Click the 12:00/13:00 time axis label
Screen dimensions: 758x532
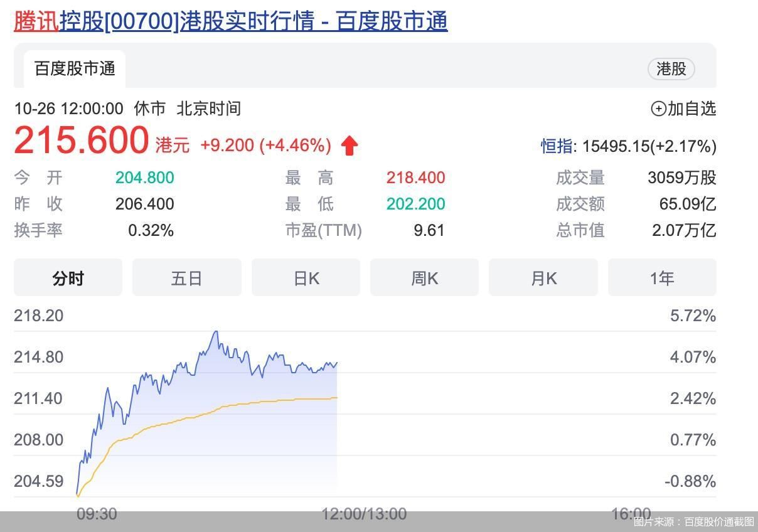pos(364,514)
